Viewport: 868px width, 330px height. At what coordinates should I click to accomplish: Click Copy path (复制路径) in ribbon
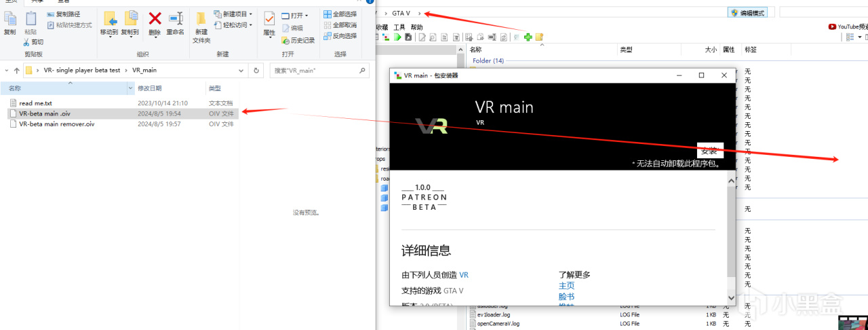[63, 14]
